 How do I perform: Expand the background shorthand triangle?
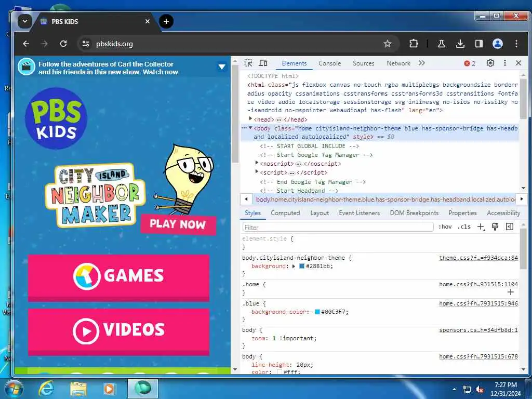(x=294, y=267)
